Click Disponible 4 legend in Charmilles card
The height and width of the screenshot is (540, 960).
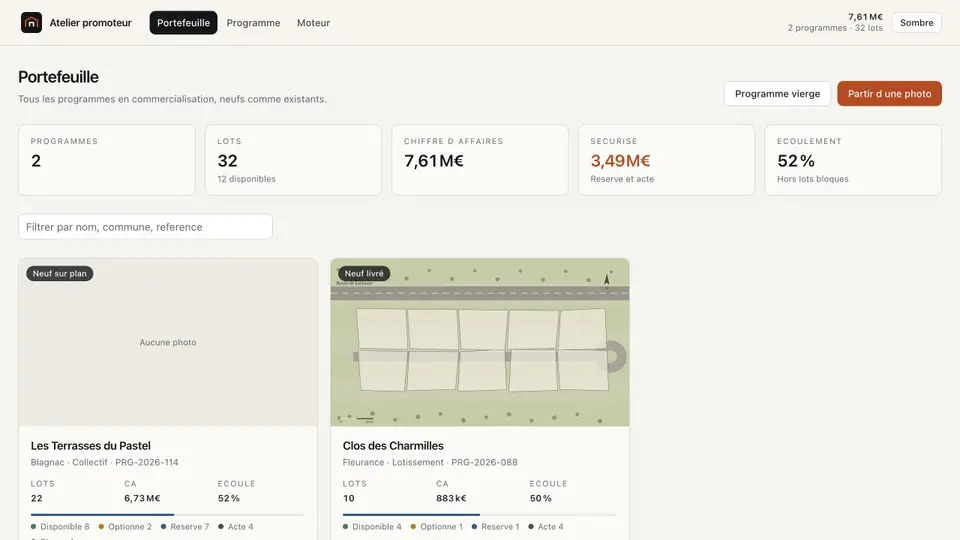(372, 527)
